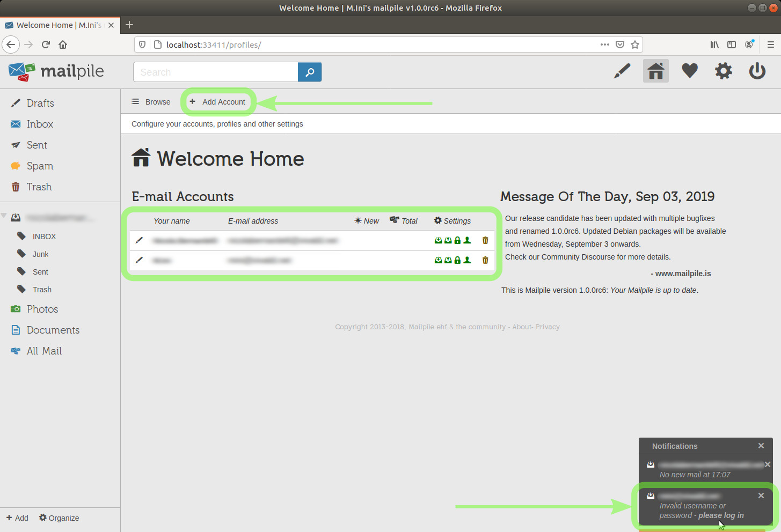Open the About footer link
Screen dimensions: 781x532
(522, 327)
